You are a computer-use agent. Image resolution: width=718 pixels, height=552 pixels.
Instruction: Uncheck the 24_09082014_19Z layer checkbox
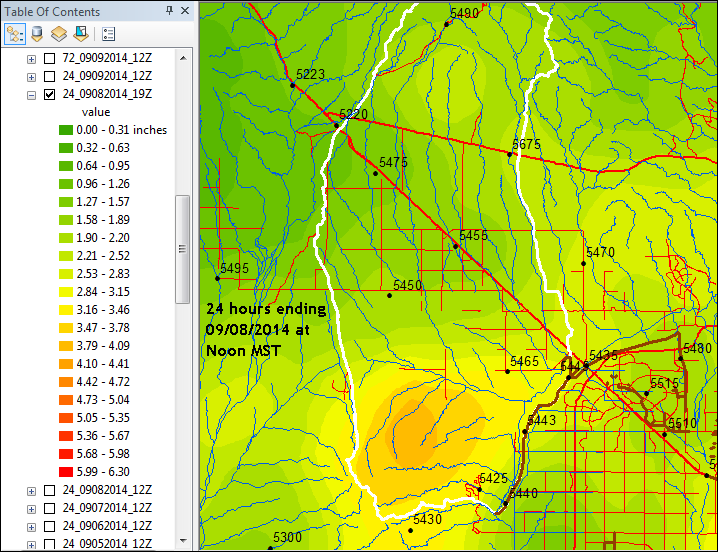tap(49, 94)
